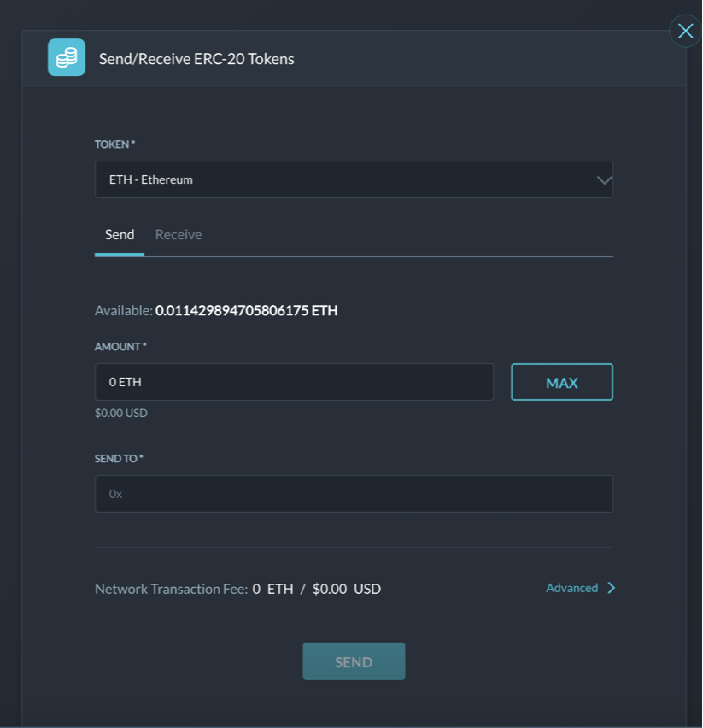Click the Send/Receive ERC-20 Tokens title
The height and width of the screenshot is (728, 703).
point(196,59)
